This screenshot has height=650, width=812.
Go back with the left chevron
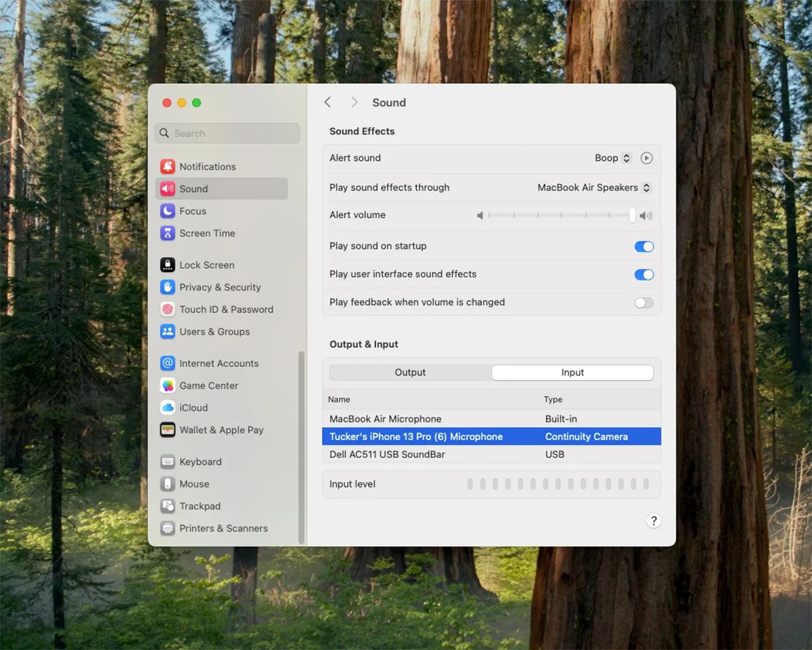(328, 102)
